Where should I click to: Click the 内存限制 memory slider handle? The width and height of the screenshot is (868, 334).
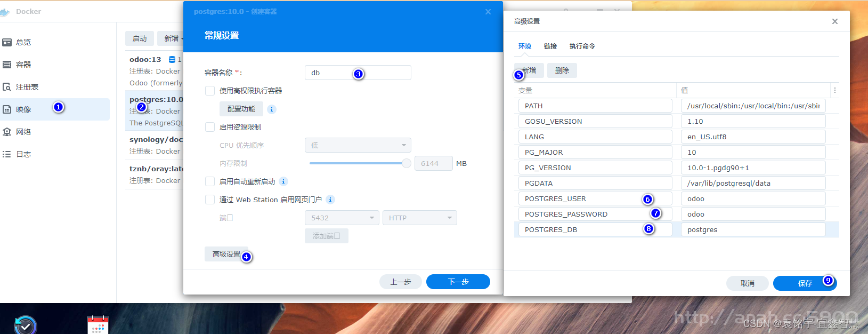click(407, 163)
